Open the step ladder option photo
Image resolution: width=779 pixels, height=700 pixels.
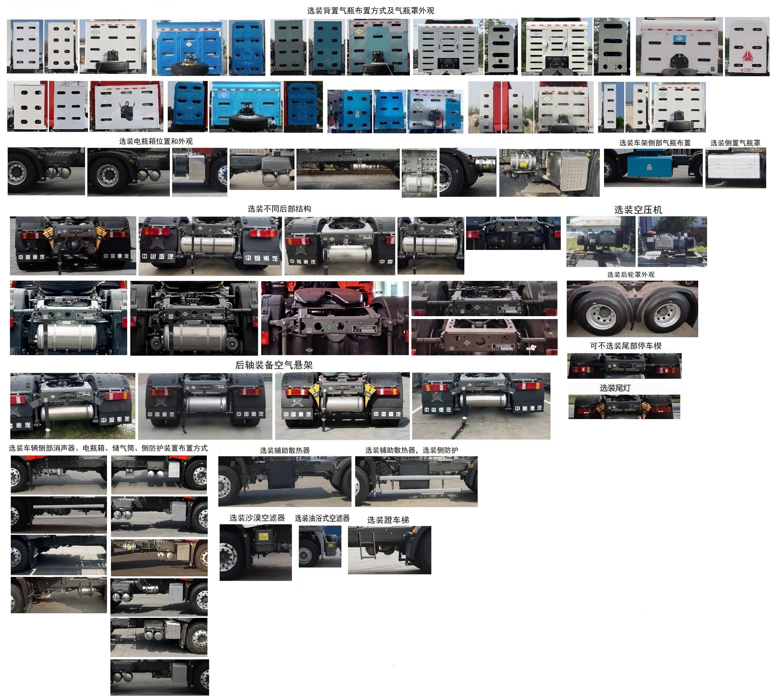coord(389,550)
